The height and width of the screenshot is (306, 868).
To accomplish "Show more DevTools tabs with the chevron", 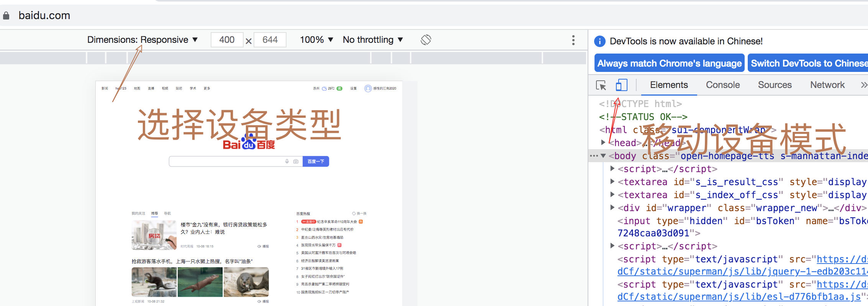I will coord(863,85).
